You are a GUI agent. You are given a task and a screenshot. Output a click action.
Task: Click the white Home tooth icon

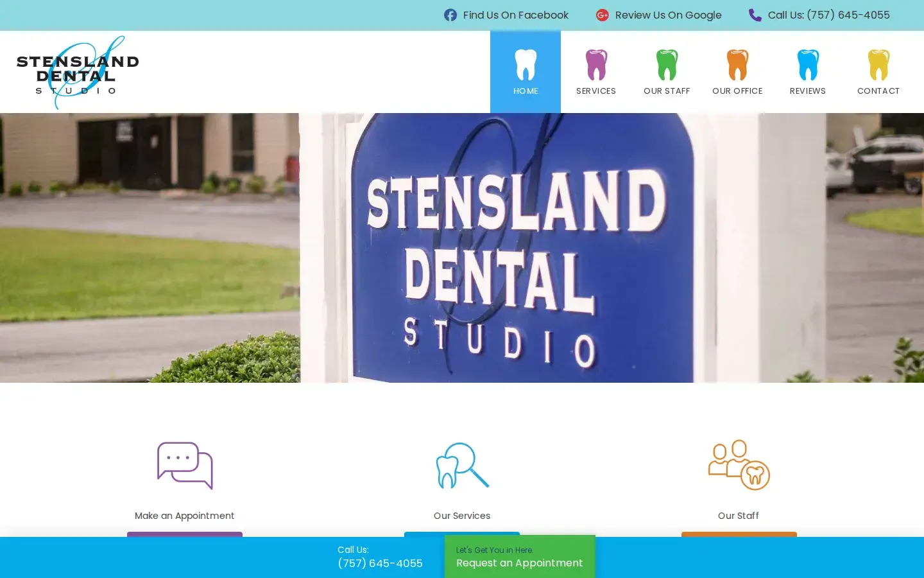526,65
